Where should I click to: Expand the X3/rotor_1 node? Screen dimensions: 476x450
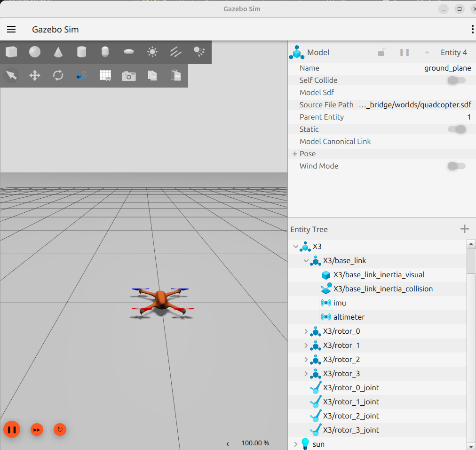(306, 345)
